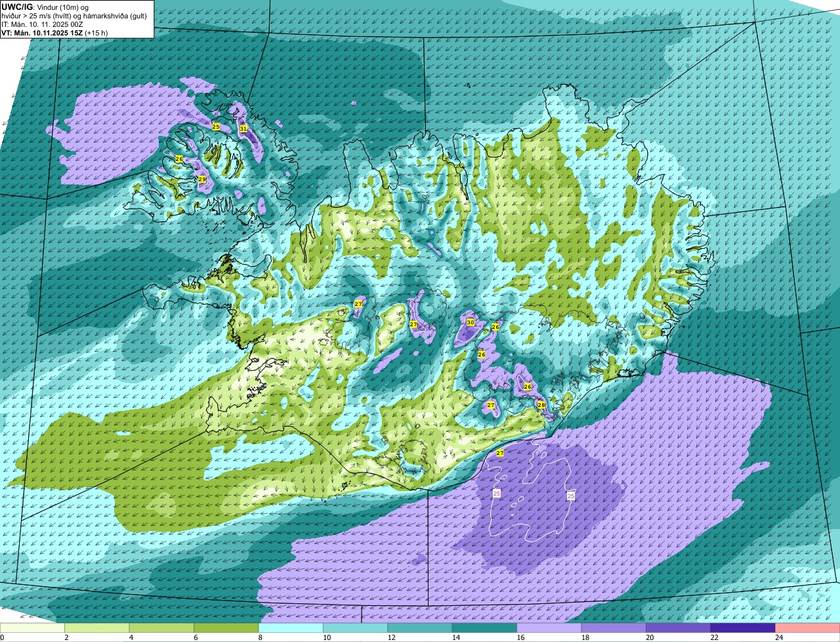This screenshot has height=642, width=840.
Task: Click the legend tick label '0'
Action: coord(2,637)
